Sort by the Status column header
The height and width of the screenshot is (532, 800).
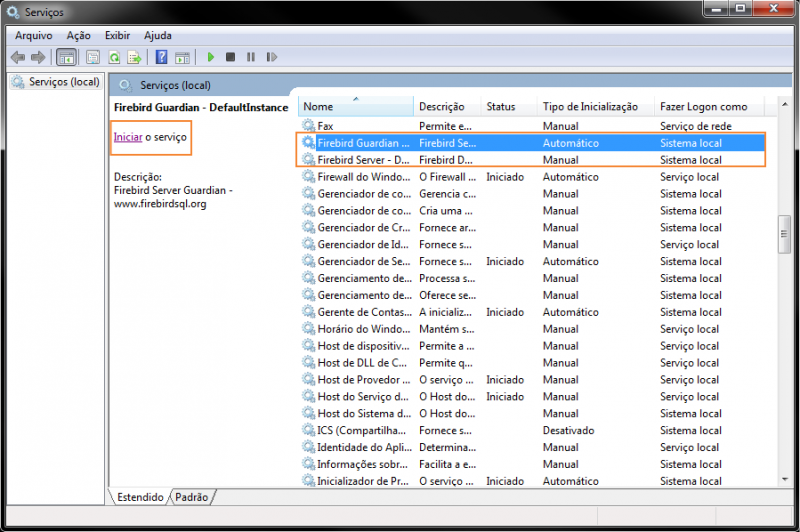(x=501, y=106)
